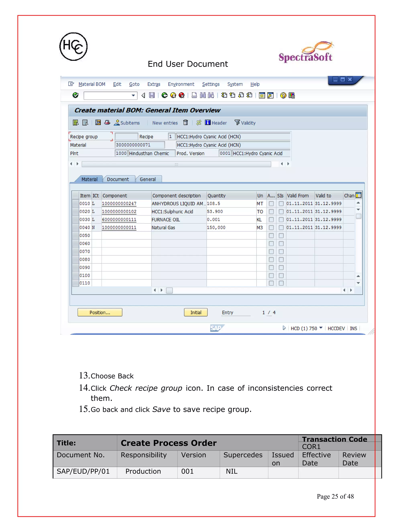Image resolution: width=411 pixels, height=532 pixels.
Task: Open the Goto menu
Action: (134, 84)
